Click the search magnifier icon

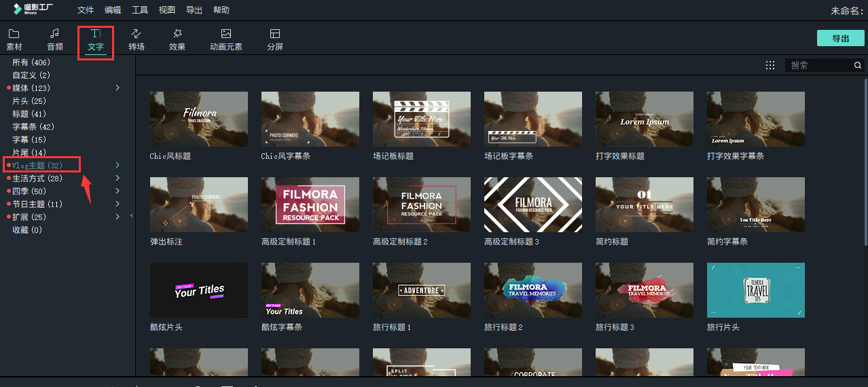[x=858, y=65]
